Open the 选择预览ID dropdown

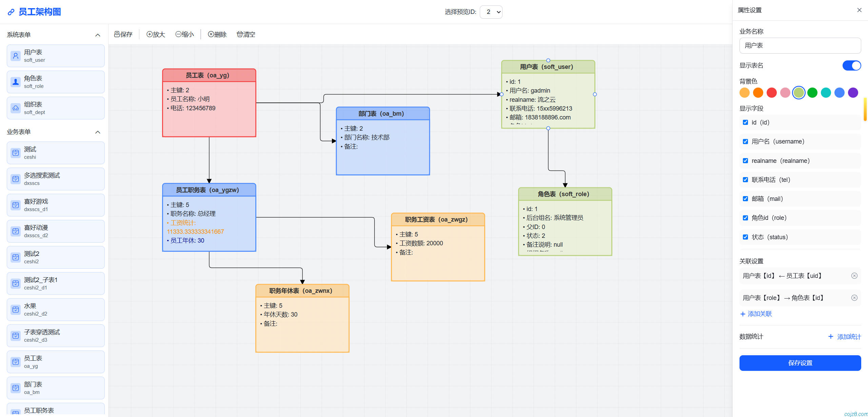[x=491, y=12]
